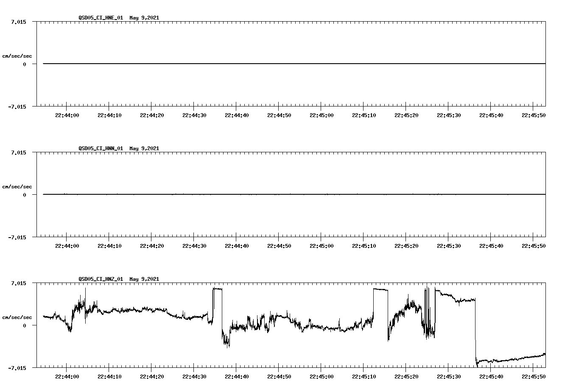Select the large step spike near 22:44:35 on HNZ
This screenshot has width=576, height=392.
[217, 288]
